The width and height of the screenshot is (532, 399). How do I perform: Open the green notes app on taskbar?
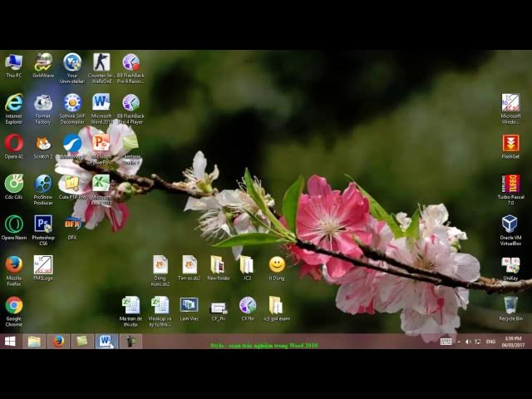[82, 342]
